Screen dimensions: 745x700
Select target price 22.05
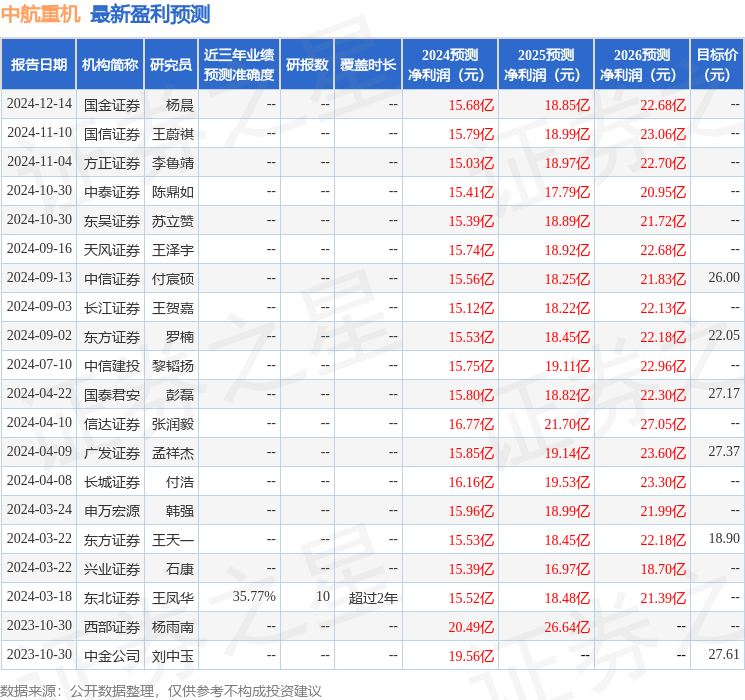click(724, 336)
